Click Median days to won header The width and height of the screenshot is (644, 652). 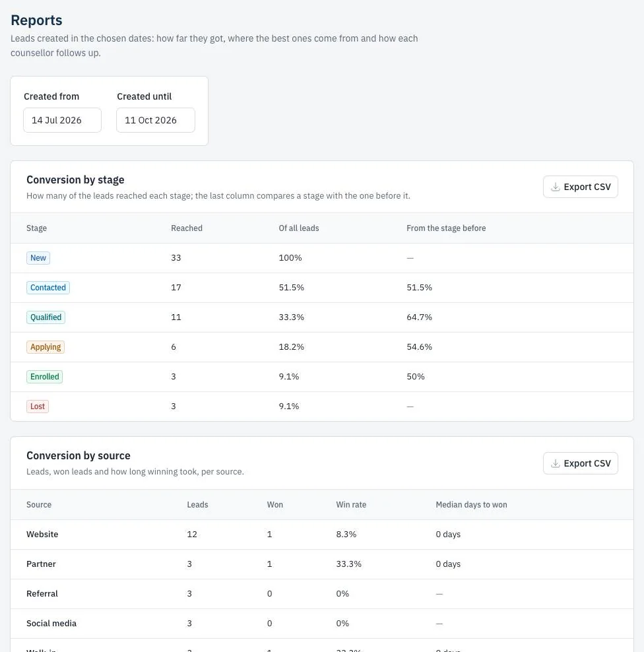(x=472, y=504)
